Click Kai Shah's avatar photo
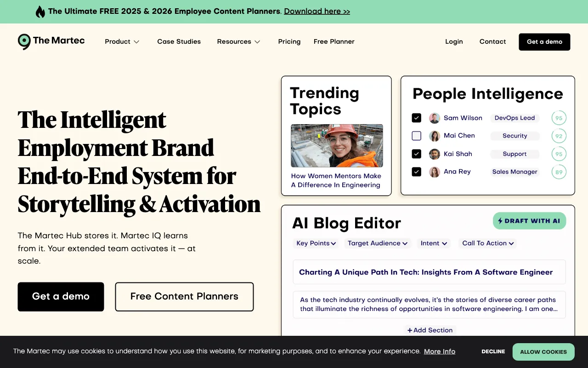The height and width of the screenshot is (368, 588). pos(435,154)
